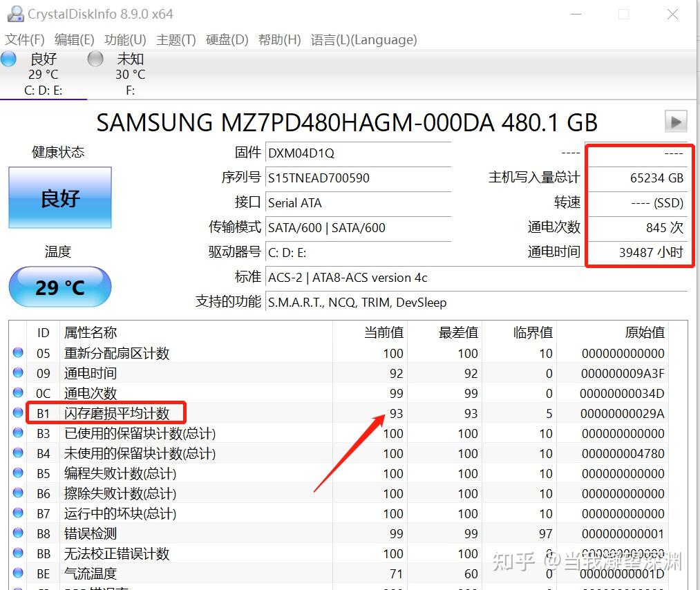Open the 语言(L)(Language) menu

coord(364,40)
